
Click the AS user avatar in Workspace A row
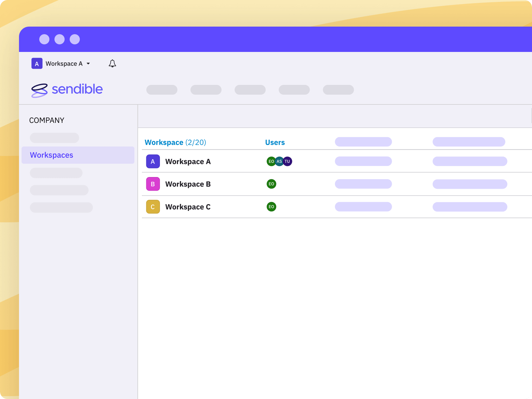(279, 161)
